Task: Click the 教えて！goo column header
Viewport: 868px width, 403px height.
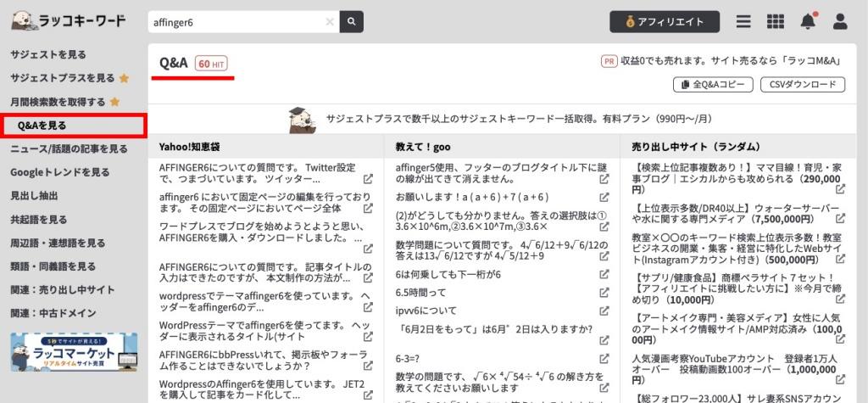Action: [x=423, y=147]
